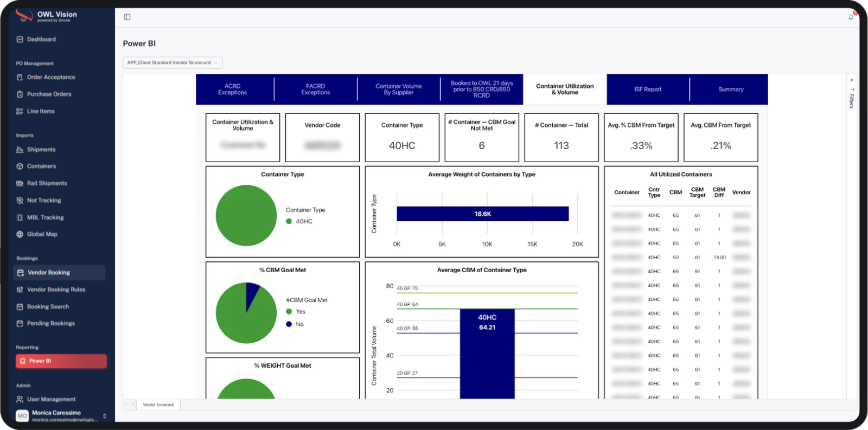Viewport: 868px width, 430px height.
Task: Click the Order Acceptance icon
Action: (20, 78)
